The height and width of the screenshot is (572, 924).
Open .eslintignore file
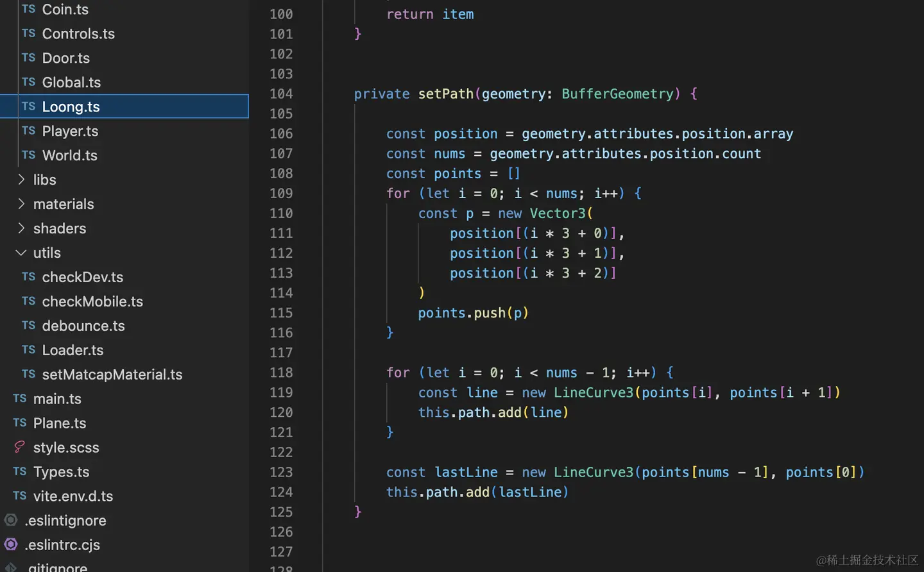[65, 521]
